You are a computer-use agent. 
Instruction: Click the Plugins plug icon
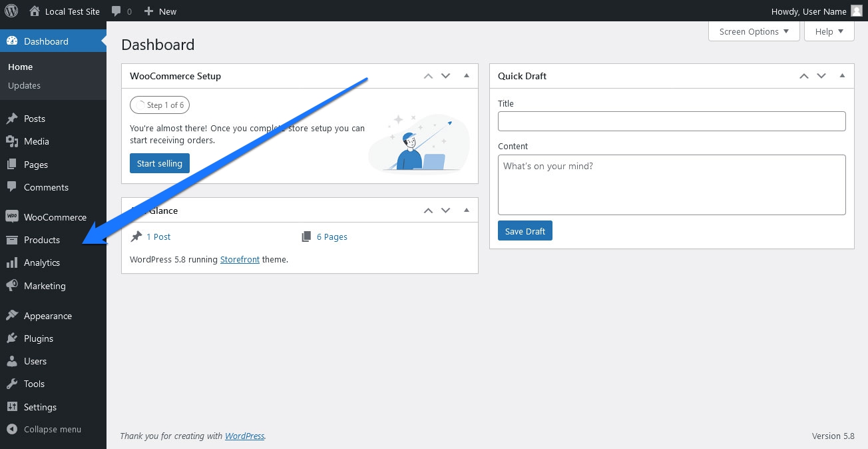[x=12, y=338]
